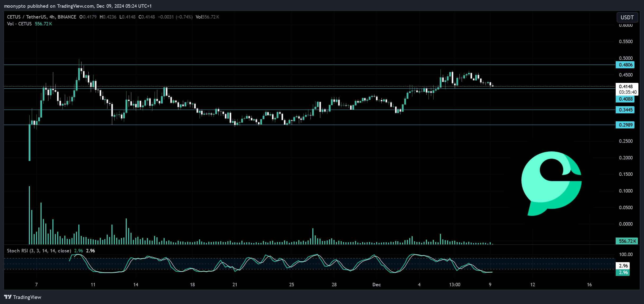Click date 16 on the time axis
Screen dimensions: 644x304
[589, 285]
